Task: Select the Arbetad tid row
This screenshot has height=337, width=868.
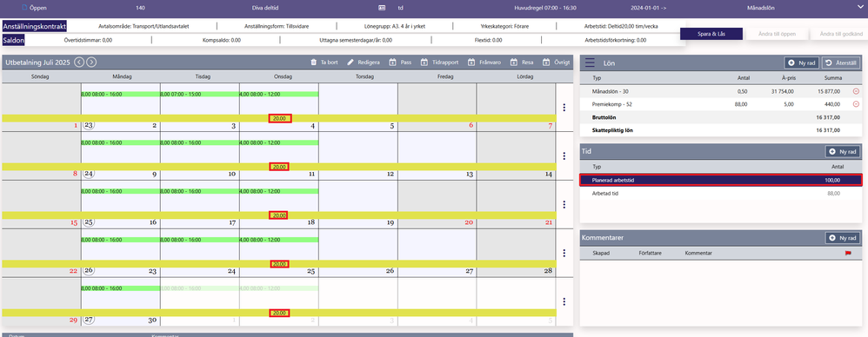Action: click(x=721, y=194)
